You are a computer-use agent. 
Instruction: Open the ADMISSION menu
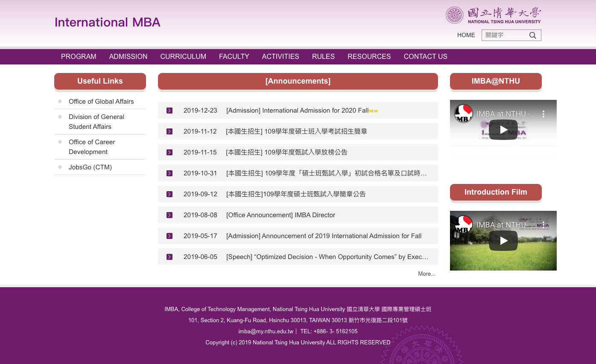(128, 56)
